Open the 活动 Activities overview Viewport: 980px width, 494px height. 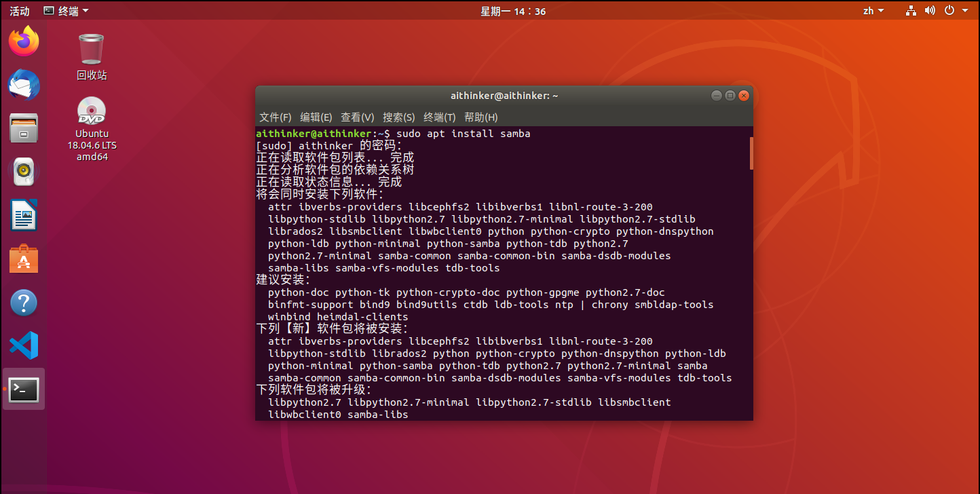pos(20,11)
